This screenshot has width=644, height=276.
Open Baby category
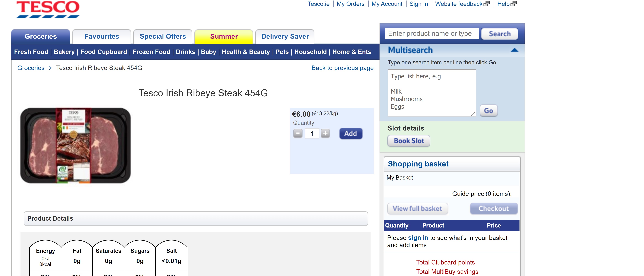tap(209, 52)
